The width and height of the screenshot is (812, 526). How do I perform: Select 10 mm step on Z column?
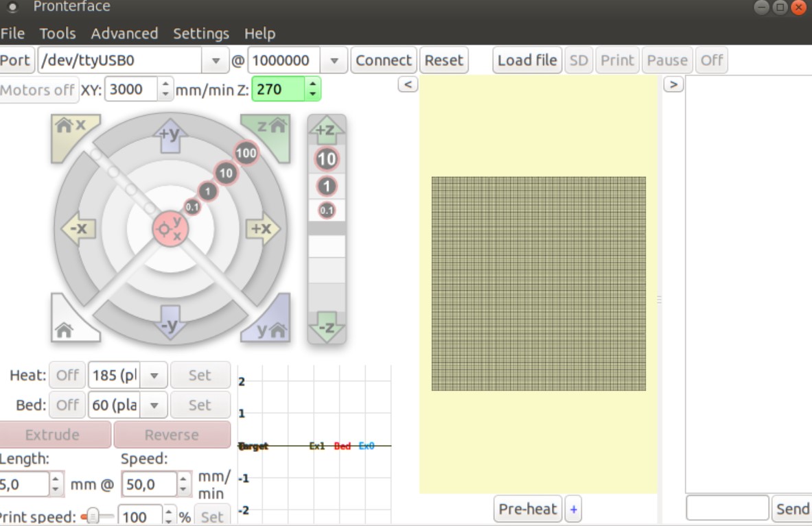coord(326,159)
